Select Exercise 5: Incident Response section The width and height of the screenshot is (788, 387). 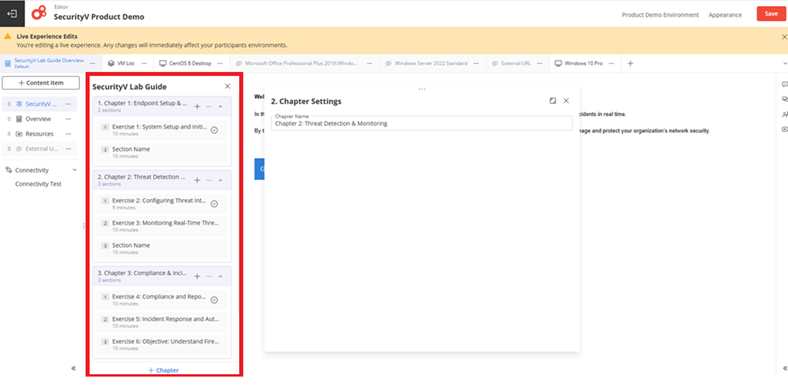tap(162, 322)
